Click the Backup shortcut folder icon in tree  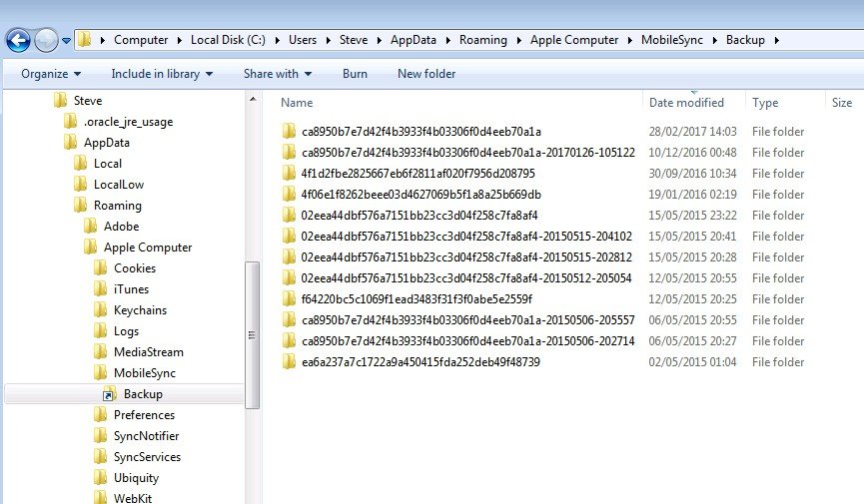pyautogui.click(x=110, y=394)
